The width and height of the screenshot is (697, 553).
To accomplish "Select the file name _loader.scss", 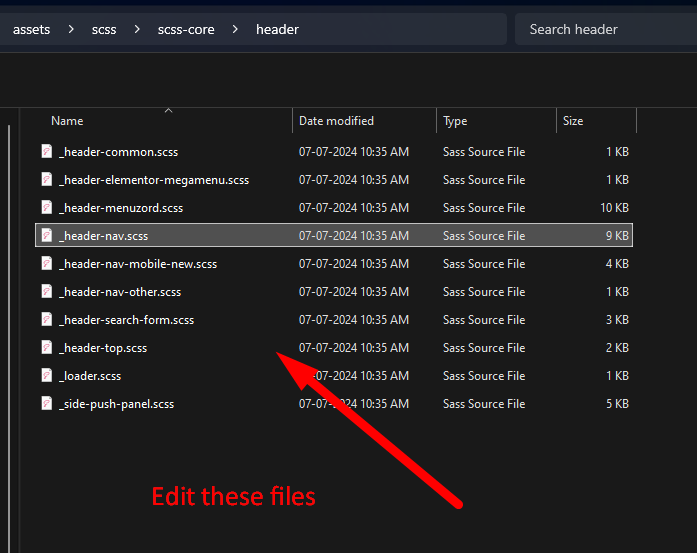I will pyautogui.click(x=90, y=376).
